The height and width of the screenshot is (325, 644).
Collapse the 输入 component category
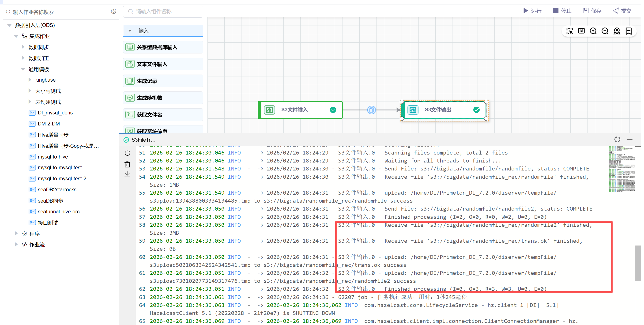tap(130, 31)
